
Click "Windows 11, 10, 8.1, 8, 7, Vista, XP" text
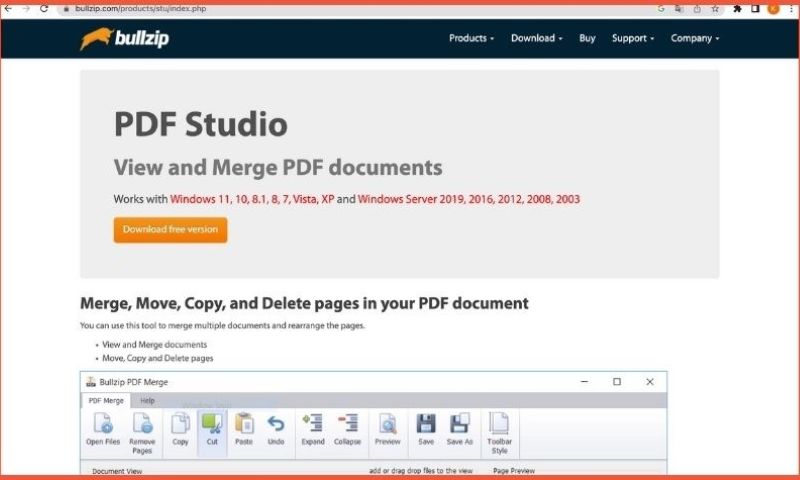(252, 199)
